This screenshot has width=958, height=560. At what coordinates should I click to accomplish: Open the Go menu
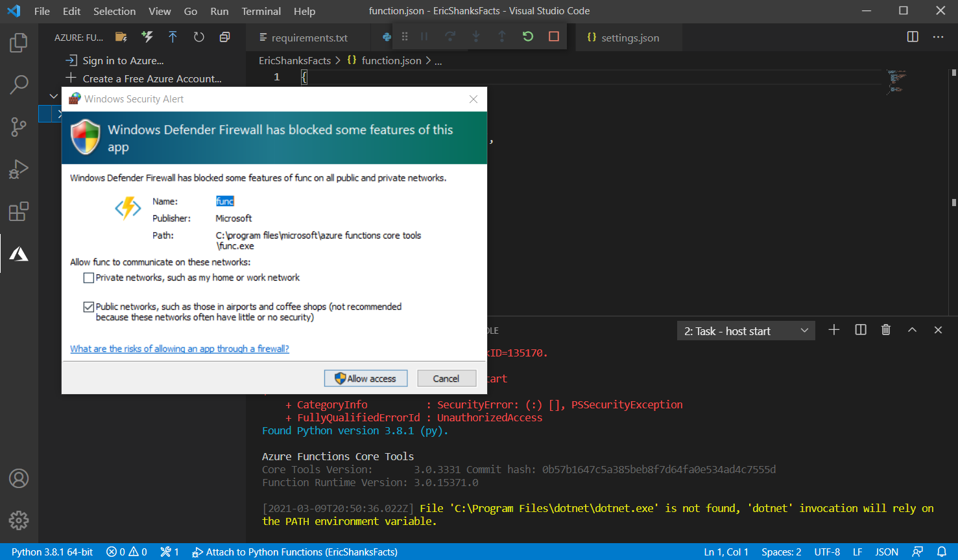[x=191, y=11]
